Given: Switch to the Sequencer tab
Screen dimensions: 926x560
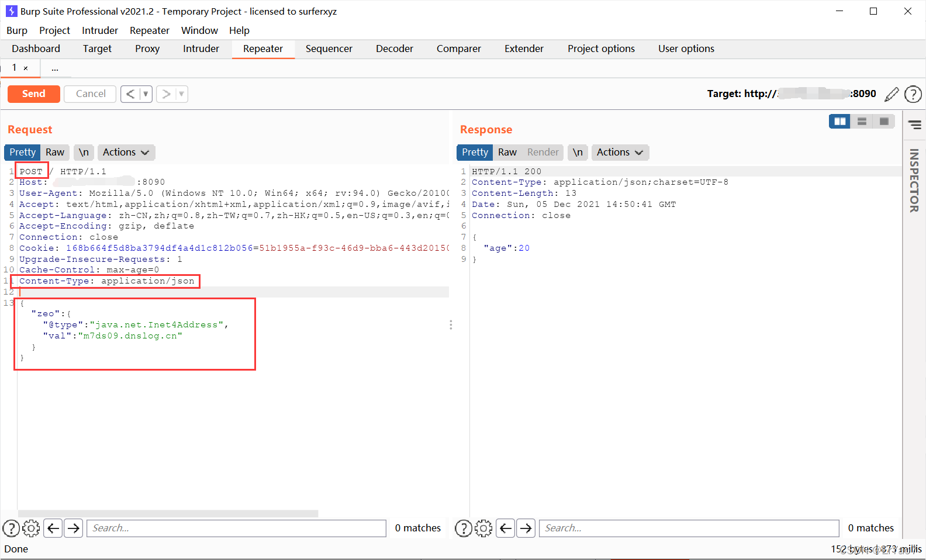Looking at the screenshot, I should 329,49.
